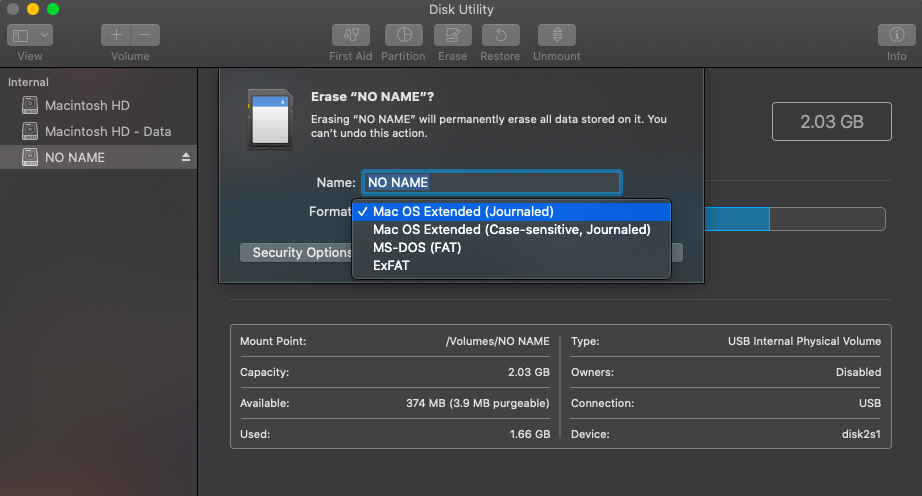Open the View sidebar dropdown
The image size is (922, 496).
[x=30, y=35]
